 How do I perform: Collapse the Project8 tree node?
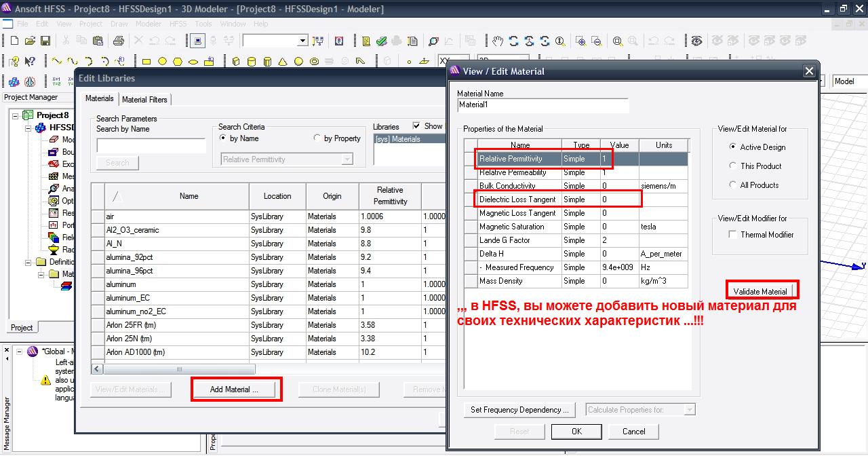[16, 115]
